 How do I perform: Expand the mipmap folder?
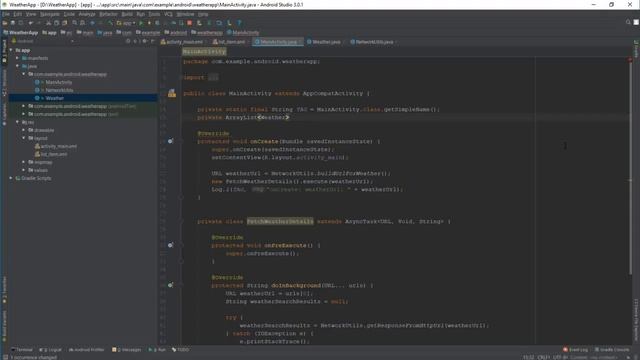coord(24,162)
